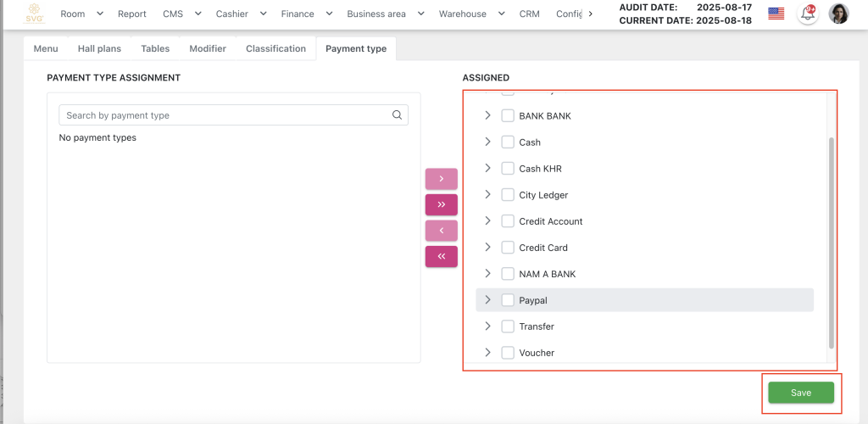Viewport: 868px width, 424px height.
Task: Click the US flag language icon
Action: click(x=776, y=14)
